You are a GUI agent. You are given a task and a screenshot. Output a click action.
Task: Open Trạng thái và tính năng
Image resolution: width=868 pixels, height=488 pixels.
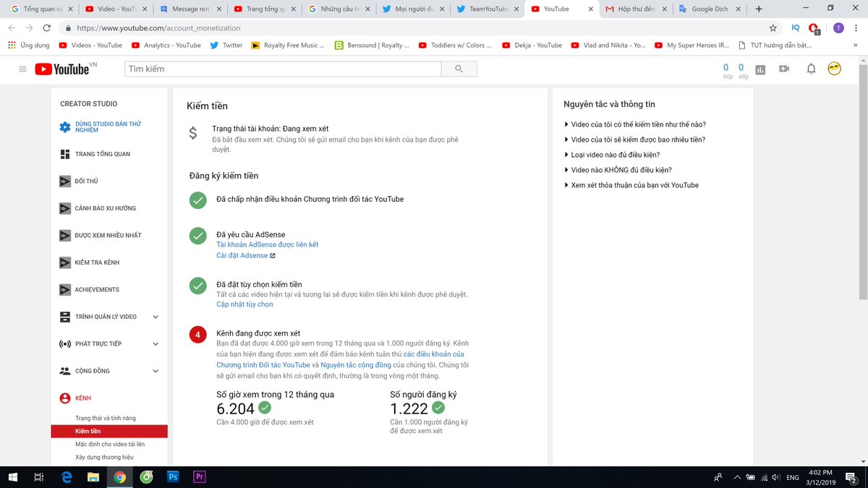pyautogui.click(x=106, y=418)
